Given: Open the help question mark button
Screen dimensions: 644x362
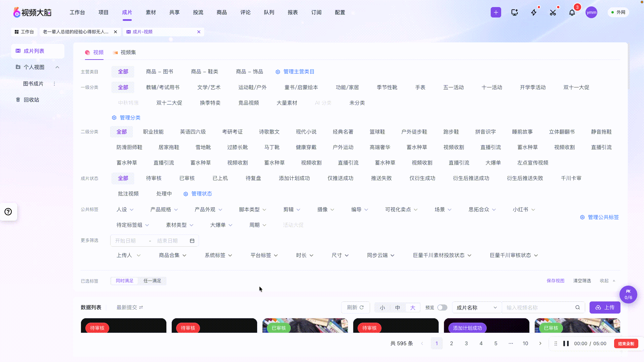Looking at the screenshot, I should tap(8, 212).
